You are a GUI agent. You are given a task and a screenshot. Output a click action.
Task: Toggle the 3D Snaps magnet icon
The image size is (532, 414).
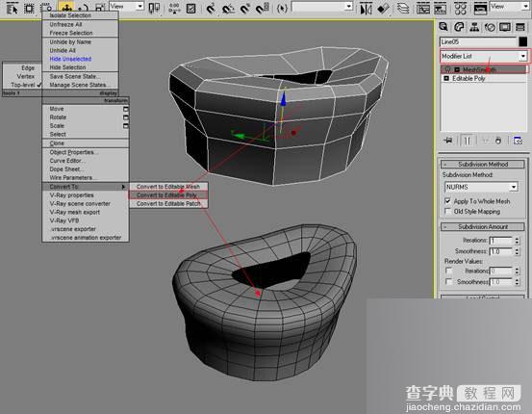coord(211,8)
